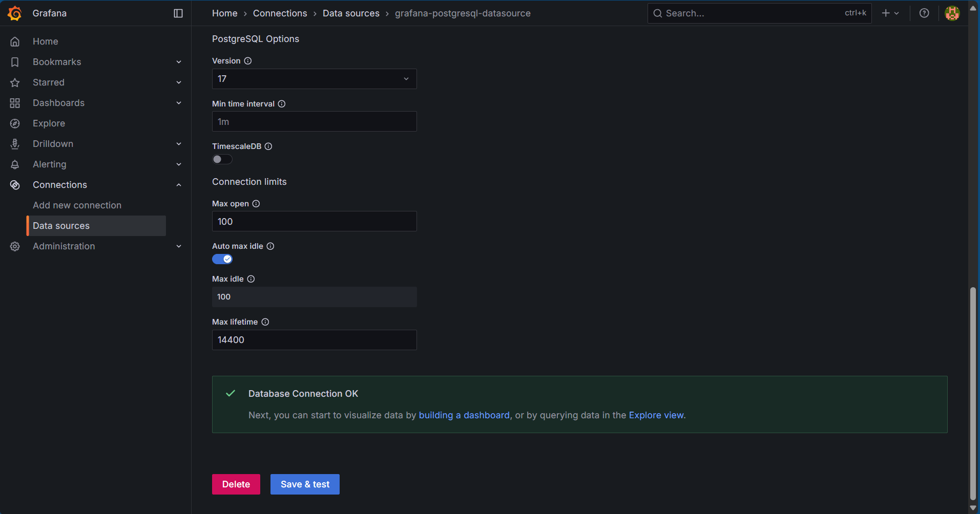980x514 pixels.
Task: Show info tooltip for TimescaleDB
Action: (268, 146)
